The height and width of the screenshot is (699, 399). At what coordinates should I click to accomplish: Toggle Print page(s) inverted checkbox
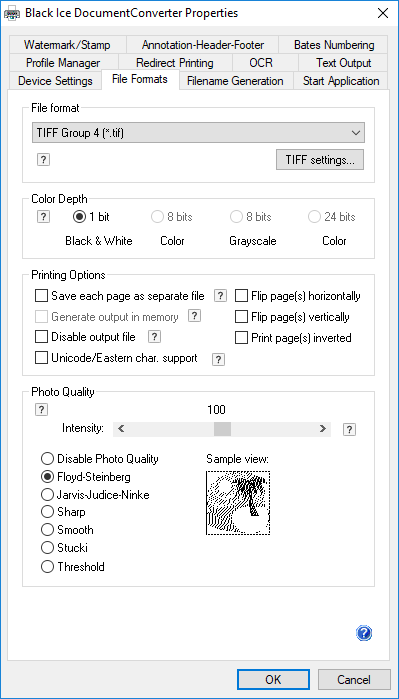coord(241,338)
